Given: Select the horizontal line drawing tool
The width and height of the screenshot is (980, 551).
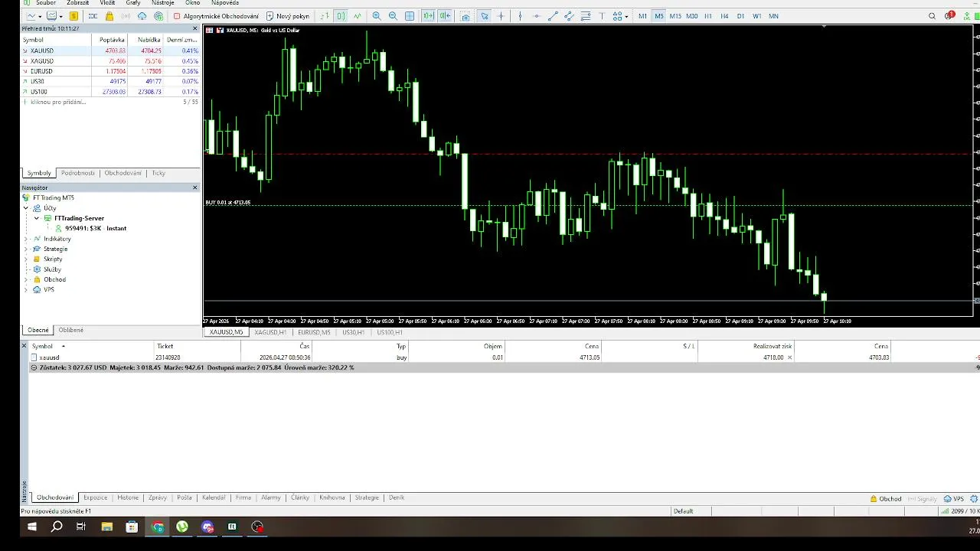Looking at the screenshot, I should point(536,16).
